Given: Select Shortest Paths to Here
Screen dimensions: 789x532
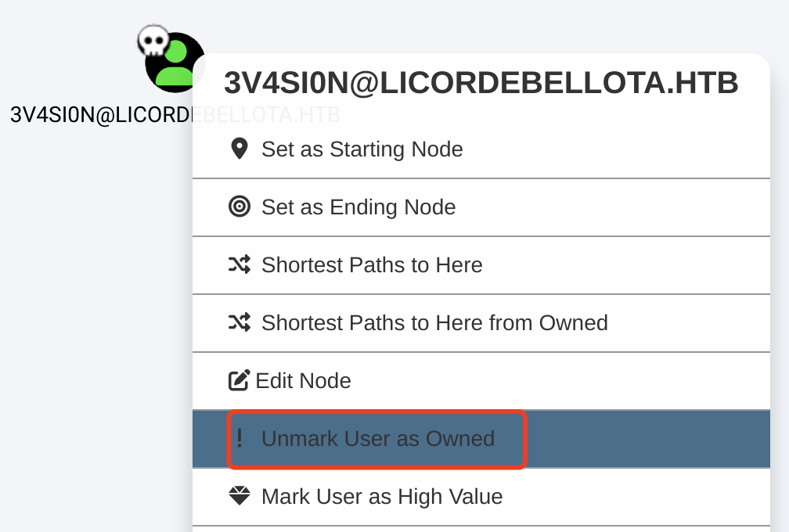Looking at the screenshot, I should pos(372,264).
